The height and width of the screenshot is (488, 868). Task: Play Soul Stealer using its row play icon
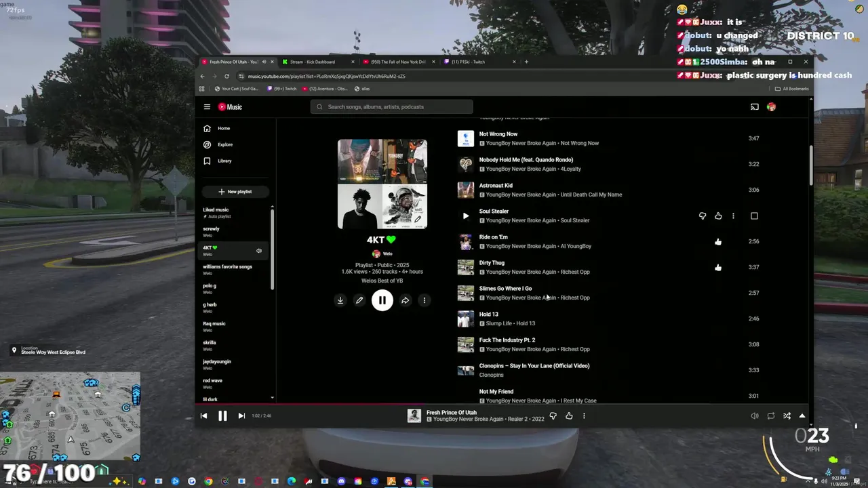click(465, 216)
